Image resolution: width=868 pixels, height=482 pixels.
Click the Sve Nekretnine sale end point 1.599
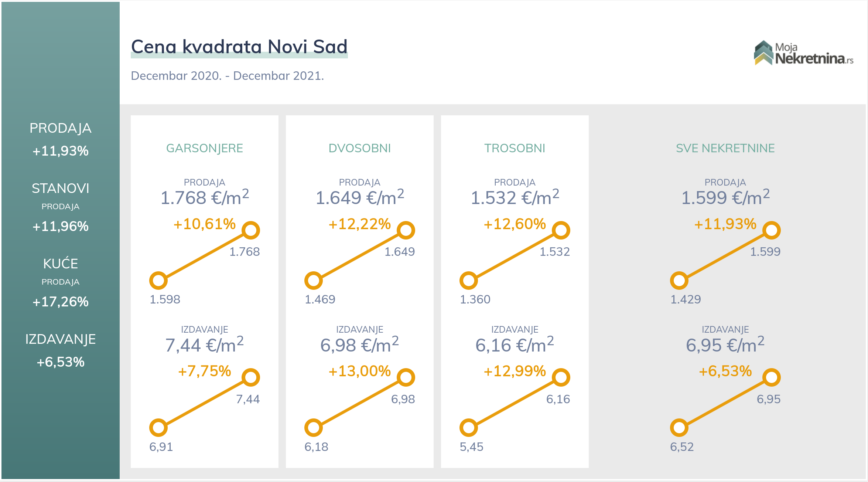click(x=772, y=230)
